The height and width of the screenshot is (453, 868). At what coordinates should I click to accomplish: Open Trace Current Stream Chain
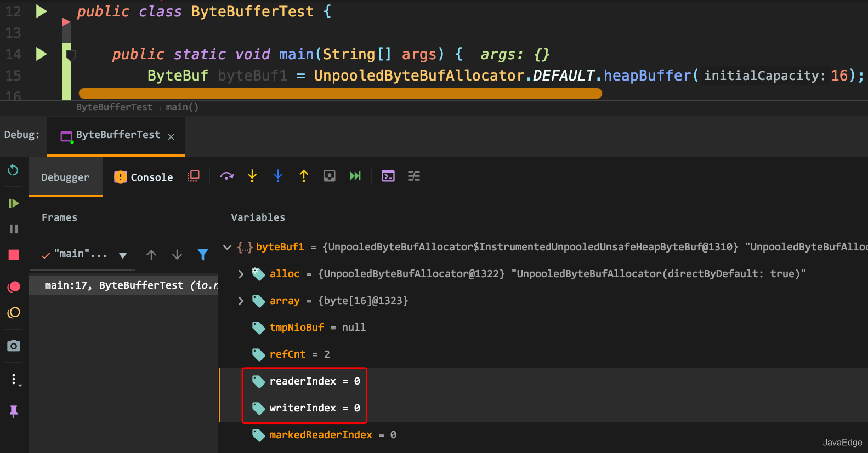point(414,176)
